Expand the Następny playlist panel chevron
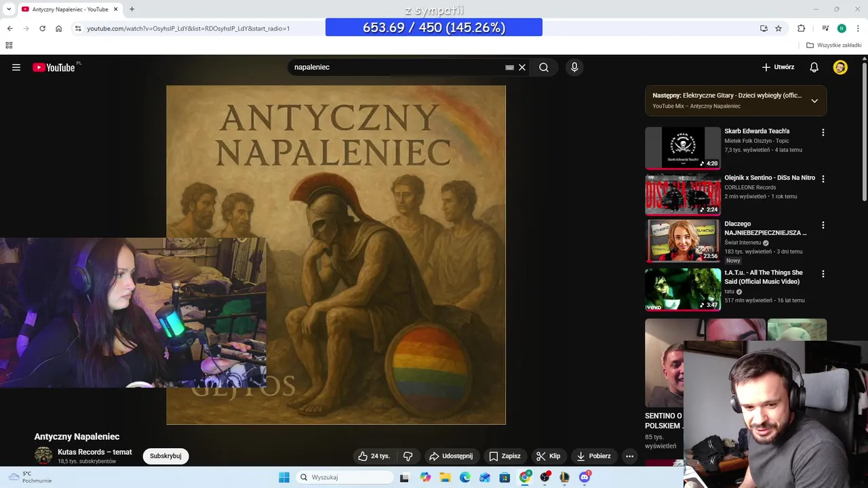This screenshot has height=488, width=868. tap(814, 100)
